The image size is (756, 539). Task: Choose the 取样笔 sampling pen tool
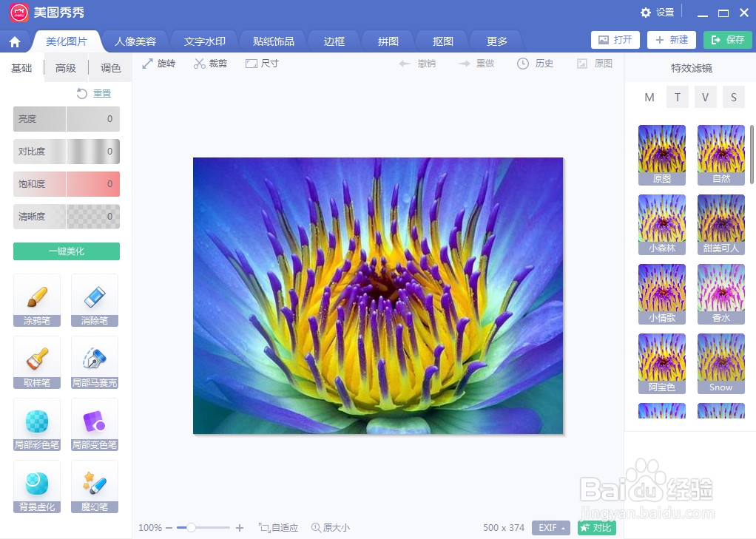click(x=36, y=362)
